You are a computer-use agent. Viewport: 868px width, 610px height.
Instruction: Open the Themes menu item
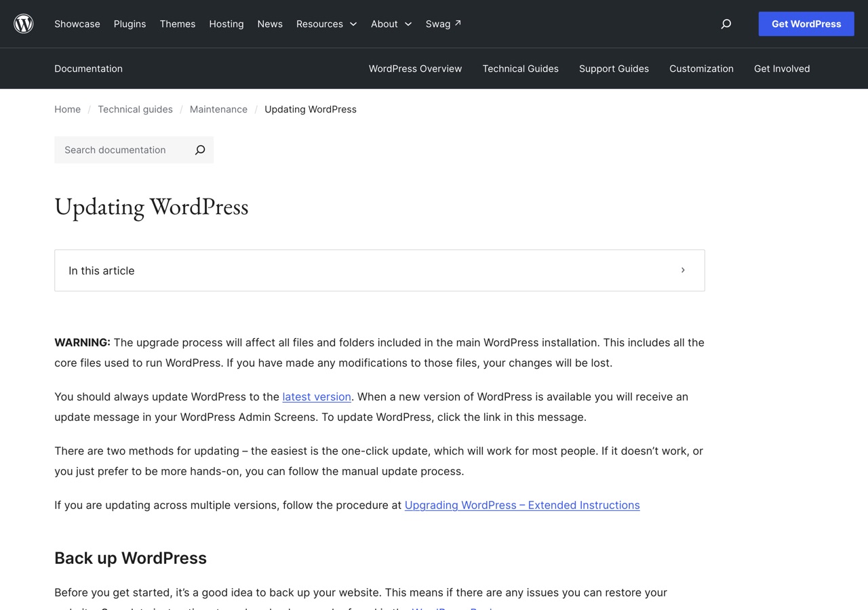pyautogui.click(x=178, y=24)
